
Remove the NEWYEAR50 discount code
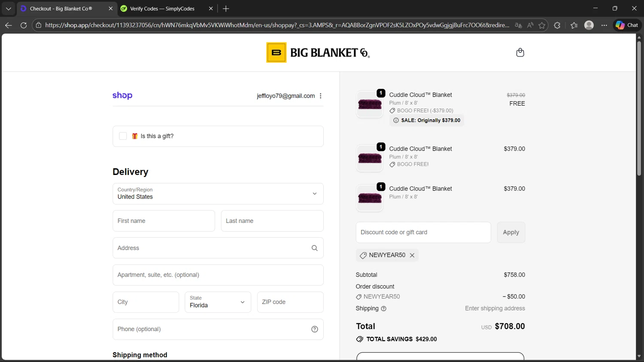click(x=412, y=255)
